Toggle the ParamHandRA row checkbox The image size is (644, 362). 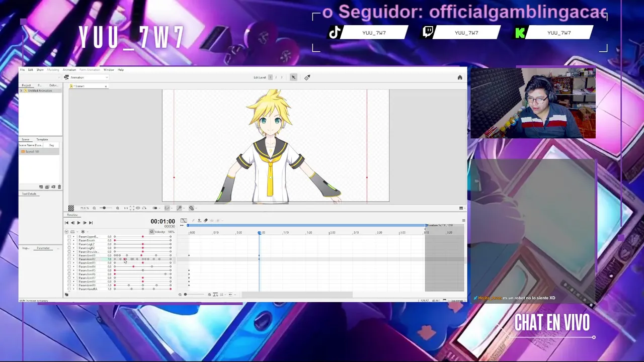[69, 289]
